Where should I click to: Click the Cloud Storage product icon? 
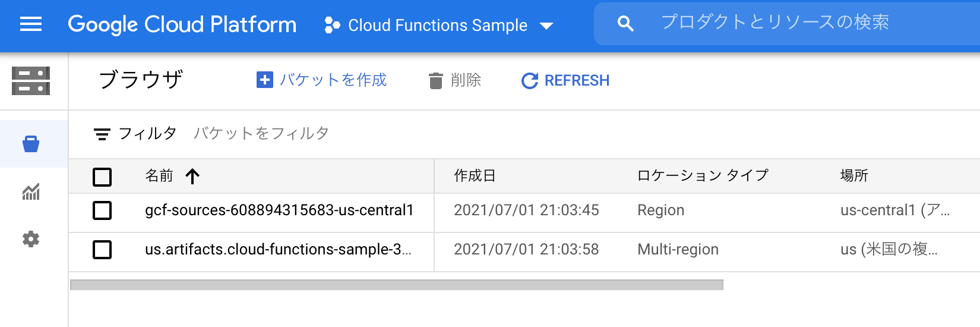pyautogui.click(x=31, y=81)
